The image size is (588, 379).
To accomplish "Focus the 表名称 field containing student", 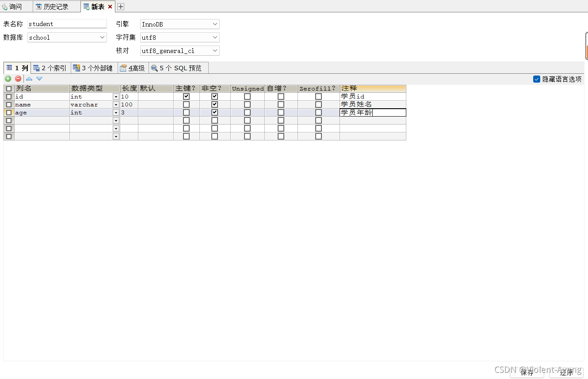I will [x=67, y=24].
